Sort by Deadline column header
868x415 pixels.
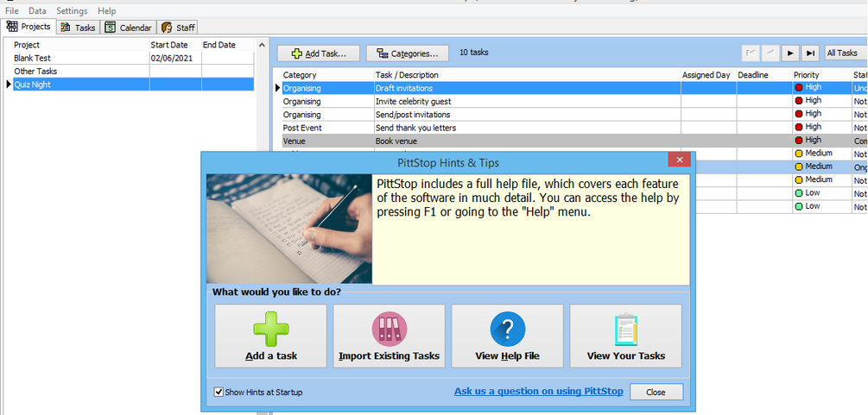pos(764,75)
